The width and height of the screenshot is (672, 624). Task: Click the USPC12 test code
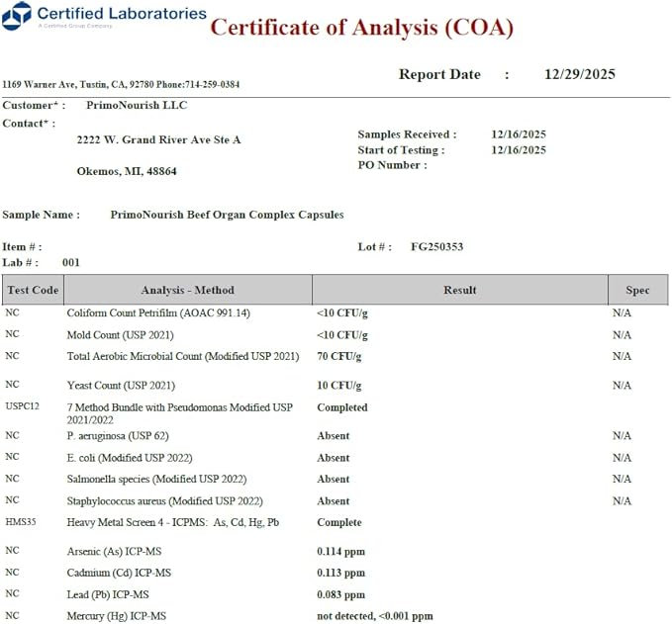[23, 406]
